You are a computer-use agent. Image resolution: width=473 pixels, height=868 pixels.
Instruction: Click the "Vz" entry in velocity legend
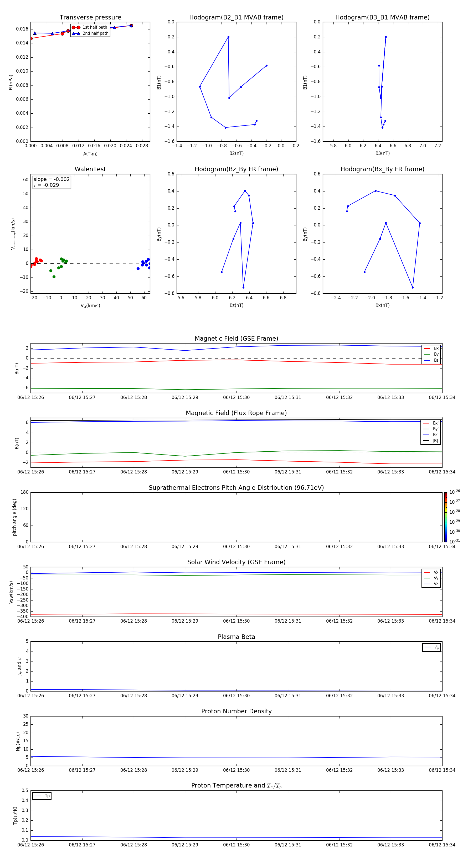[431, 584]
